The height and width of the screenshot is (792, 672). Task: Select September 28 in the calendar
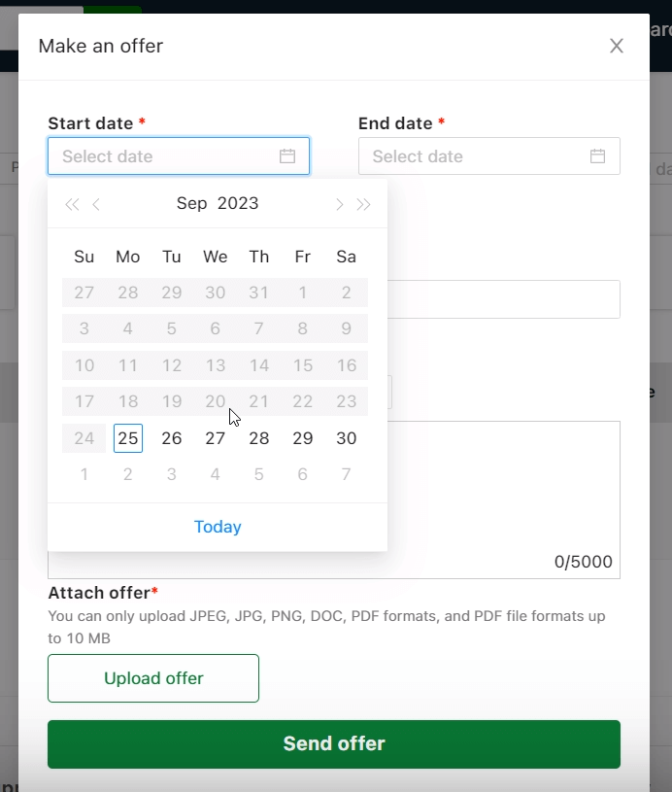pyautogui.click(x=259, y=438)
